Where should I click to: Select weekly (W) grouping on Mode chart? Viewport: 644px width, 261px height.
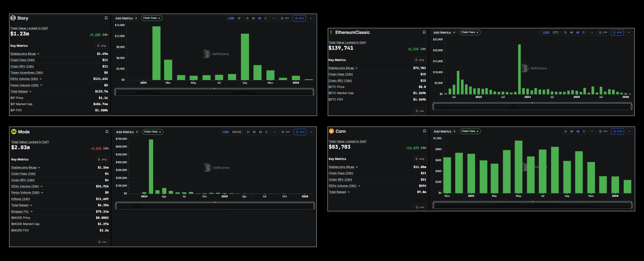tap(254, 132)
